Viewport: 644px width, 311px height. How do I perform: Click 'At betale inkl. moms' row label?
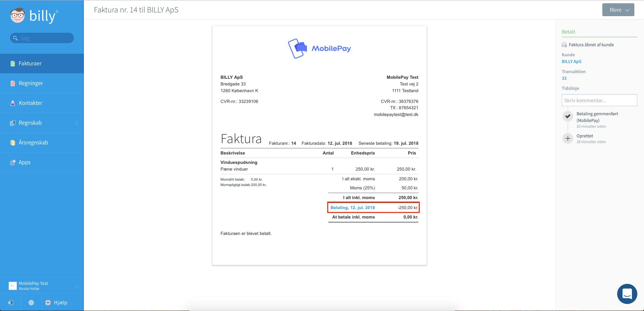pos(354,217)
